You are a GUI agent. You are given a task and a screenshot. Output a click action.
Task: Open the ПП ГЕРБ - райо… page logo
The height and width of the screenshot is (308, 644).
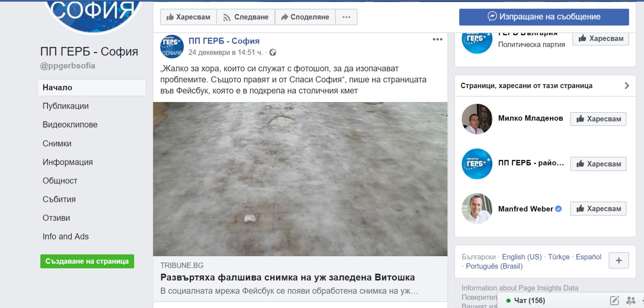[477, 164]
